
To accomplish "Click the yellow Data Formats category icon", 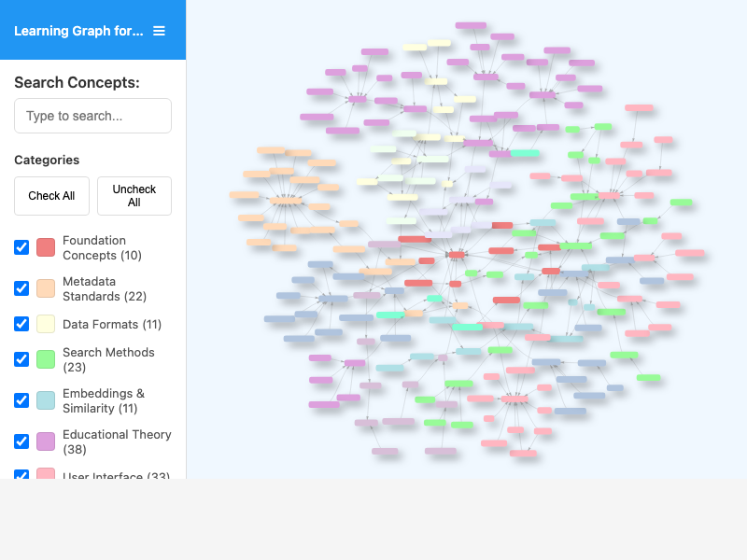I will pyautogui.click(x=45, y=324).
